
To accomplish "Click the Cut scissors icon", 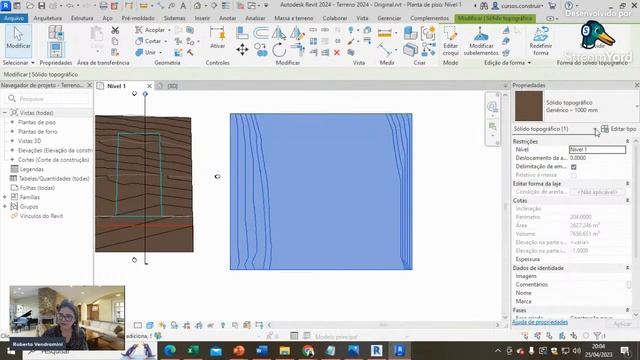I will pyautogui.click(x=115, y=30).
